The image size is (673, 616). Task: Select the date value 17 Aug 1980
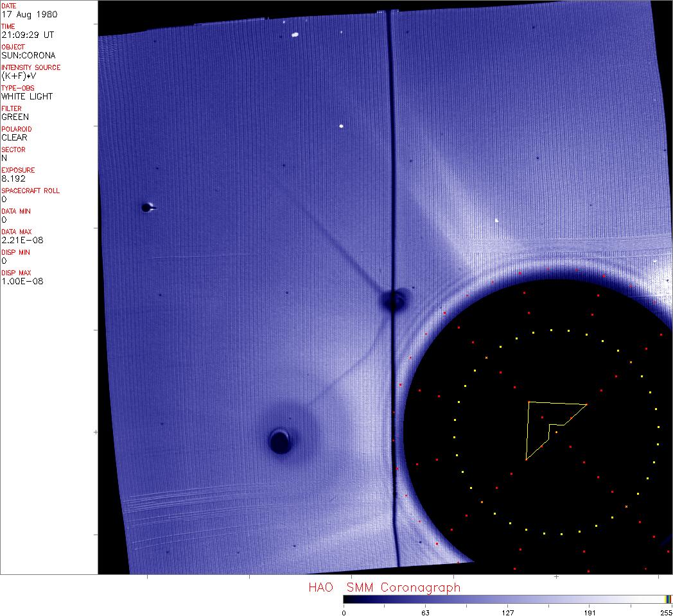pos(22,14)
